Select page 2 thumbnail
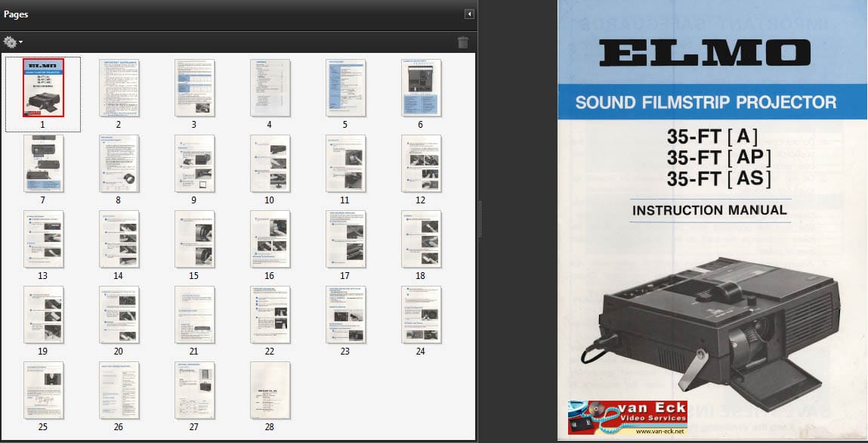This screenshot has width=868, height=443. point(119,88)
